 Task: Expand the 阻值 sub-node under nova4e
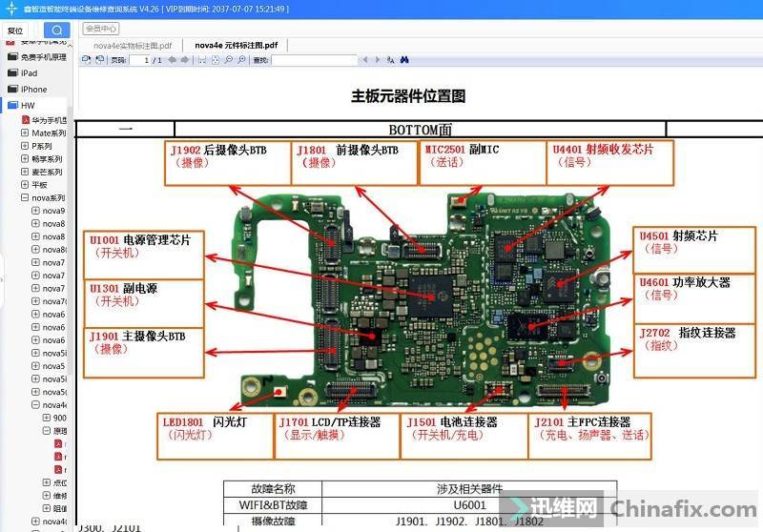[x=46, y=508]
